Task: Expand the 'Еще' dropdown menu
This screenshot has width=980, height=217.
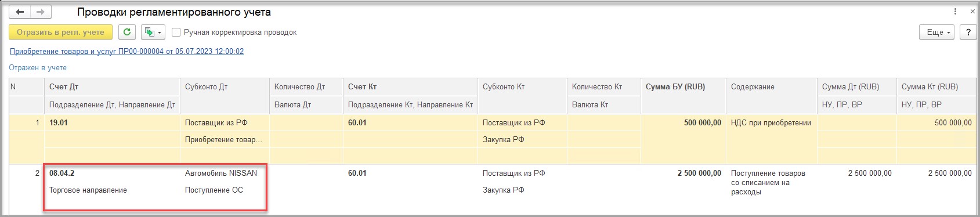Action: [937, 32]
